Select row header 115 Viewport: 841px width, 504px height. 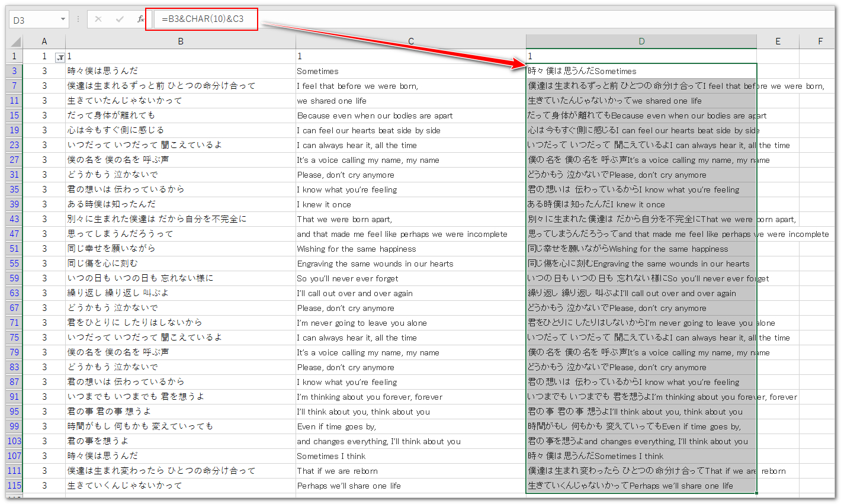click(x=15, y=486)
